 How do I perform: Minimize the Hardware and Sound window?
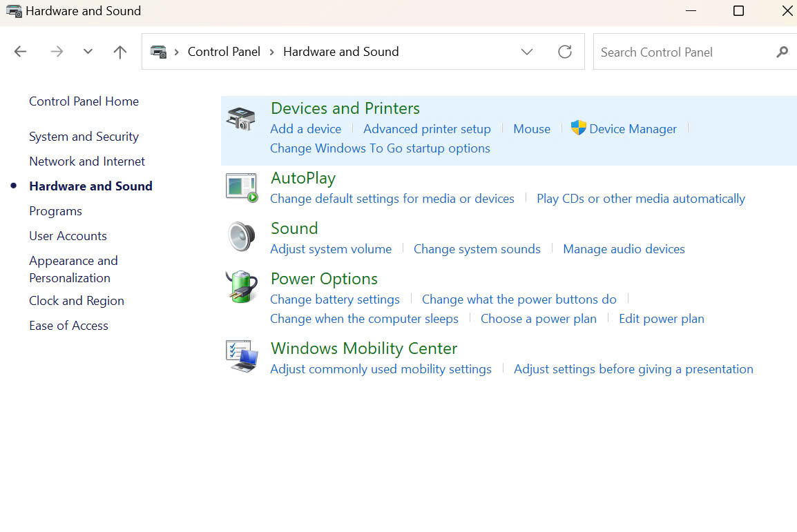pyautogui.click(x=691, y=10)
